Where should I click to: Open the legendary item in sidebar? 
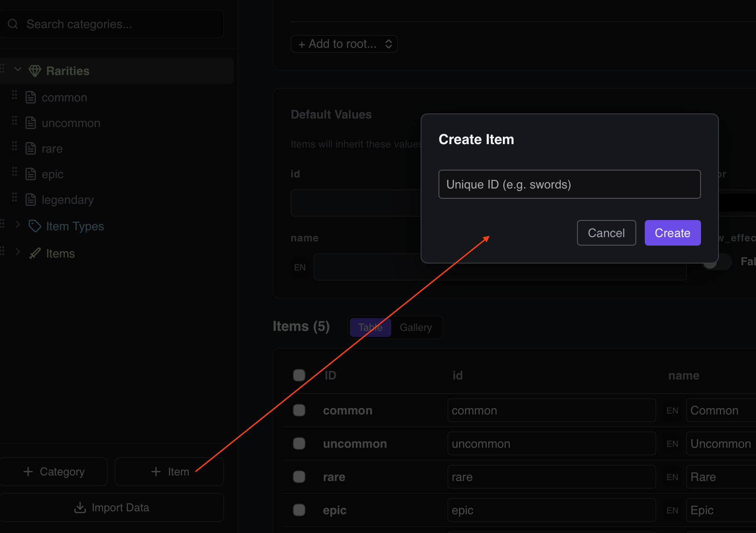point(68,200)
